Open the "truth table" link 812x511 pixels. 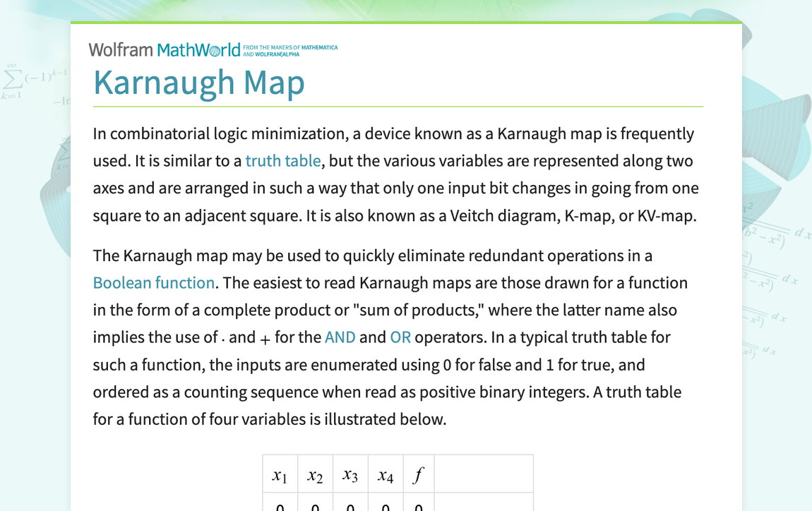click(282, 161)
